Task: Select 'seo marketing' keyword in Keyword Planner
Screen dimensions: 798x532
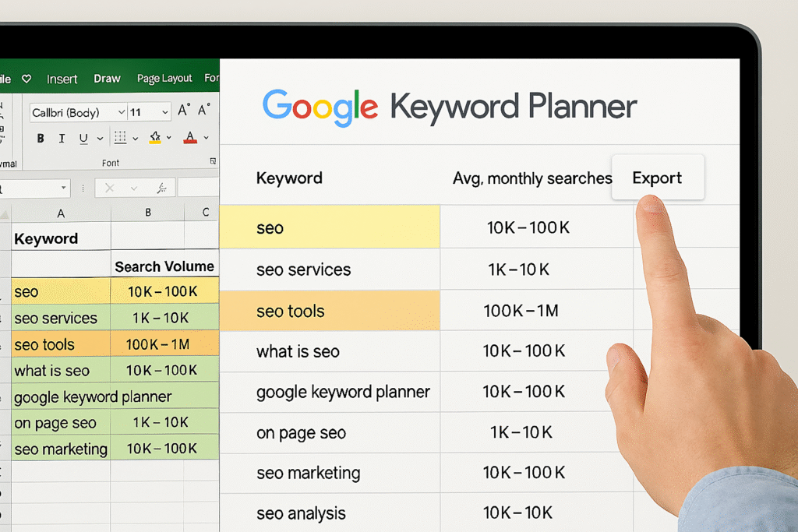Action: click(308, 473)
